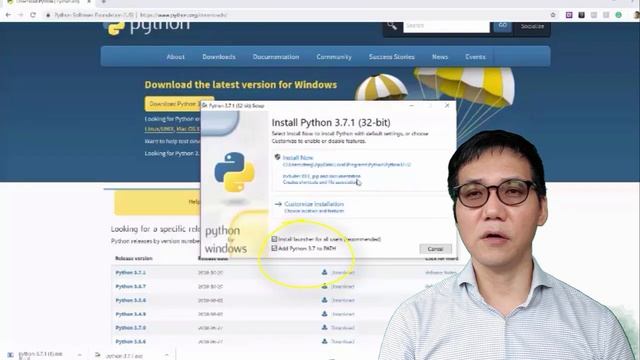Open the Community menu item

pyautogui.click(x=334, y=57)
